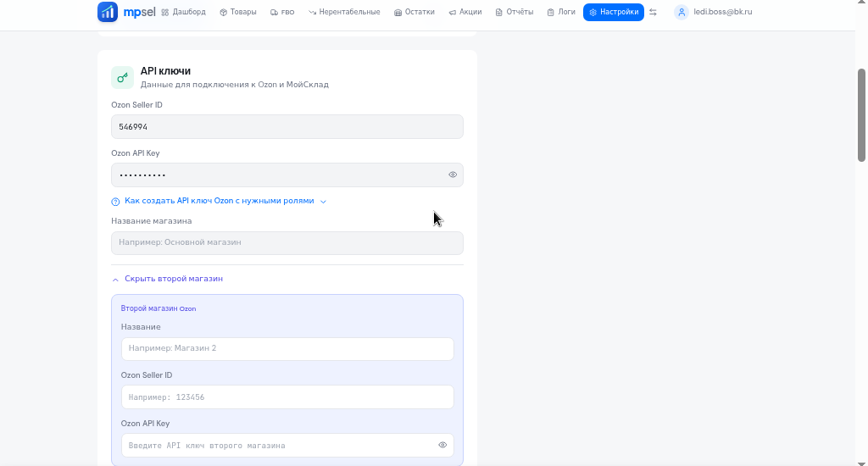Click the vertical page scrollbar thumb
868x466 pixels.
[861, 115]
